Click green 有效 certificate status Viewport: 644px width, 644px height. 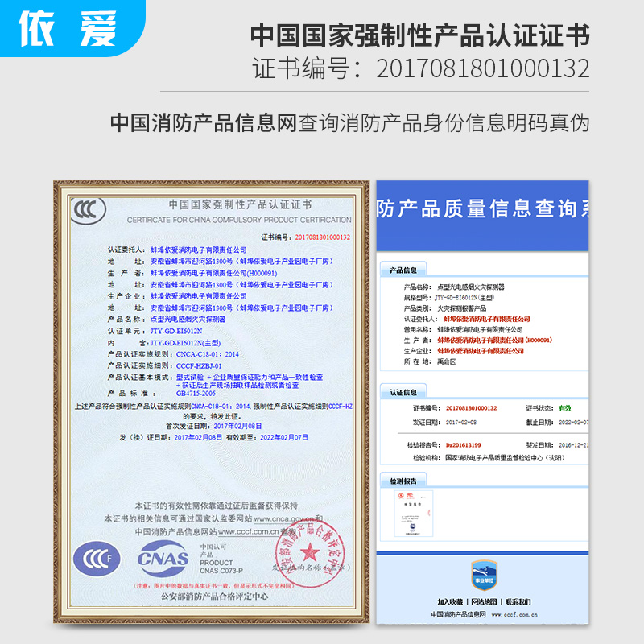pos(565,408)
